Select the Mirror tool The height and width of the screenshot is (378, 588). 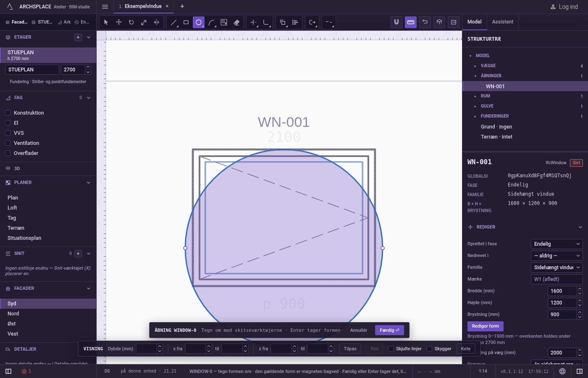[x=157, y=22]
